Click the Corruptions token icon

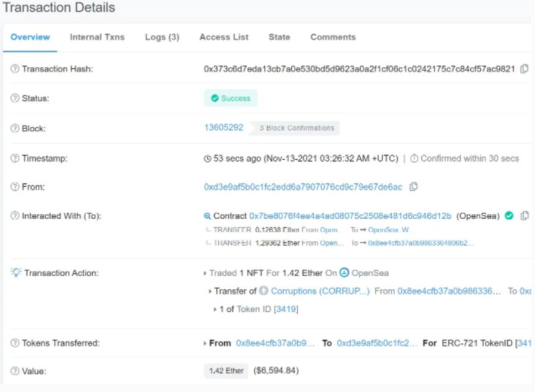click(x=263, y=291)
